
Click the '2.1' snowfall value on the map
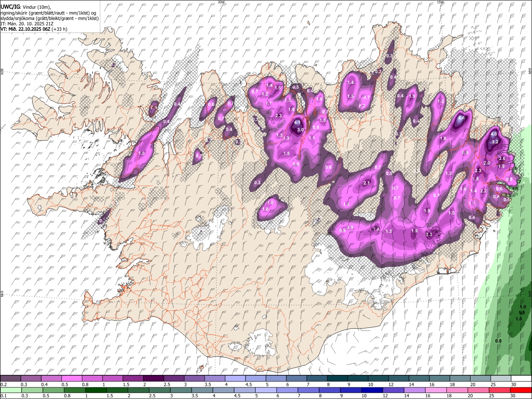367,183
